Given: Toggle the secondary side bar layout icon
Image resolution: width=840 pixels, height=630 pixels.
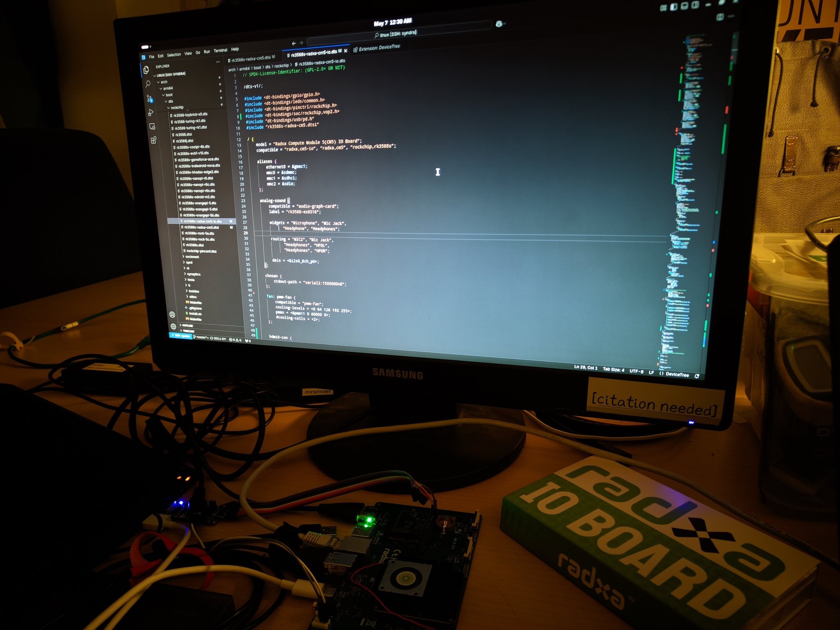Looking at the screenshot, I should (695, 5).
